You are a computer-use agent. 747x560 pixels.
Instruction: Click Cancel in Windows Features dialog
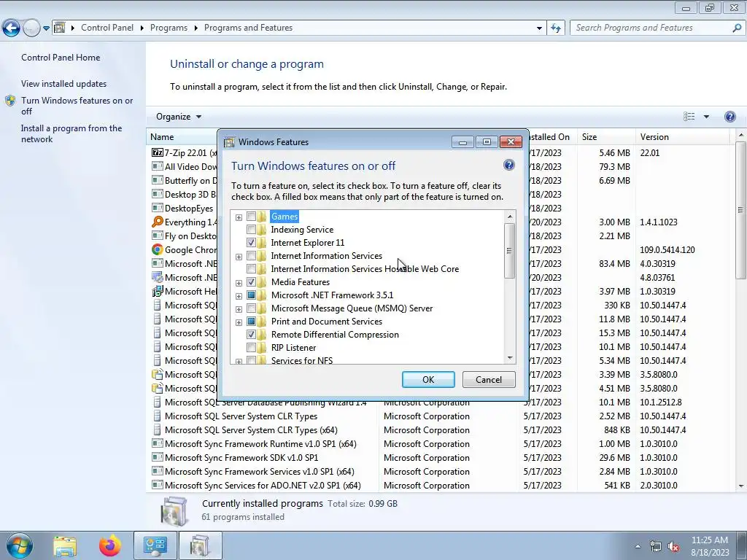(489, 379)
